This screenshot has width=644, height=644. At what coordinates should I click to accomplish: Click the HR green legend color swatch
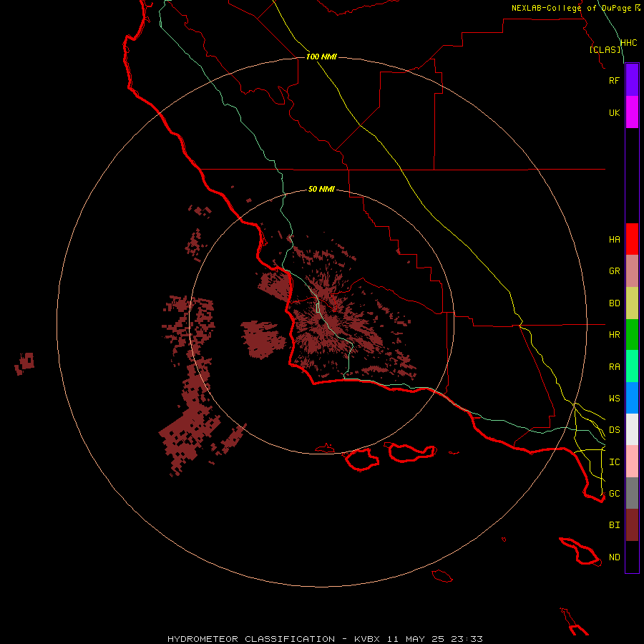click(x=632, y=335)
